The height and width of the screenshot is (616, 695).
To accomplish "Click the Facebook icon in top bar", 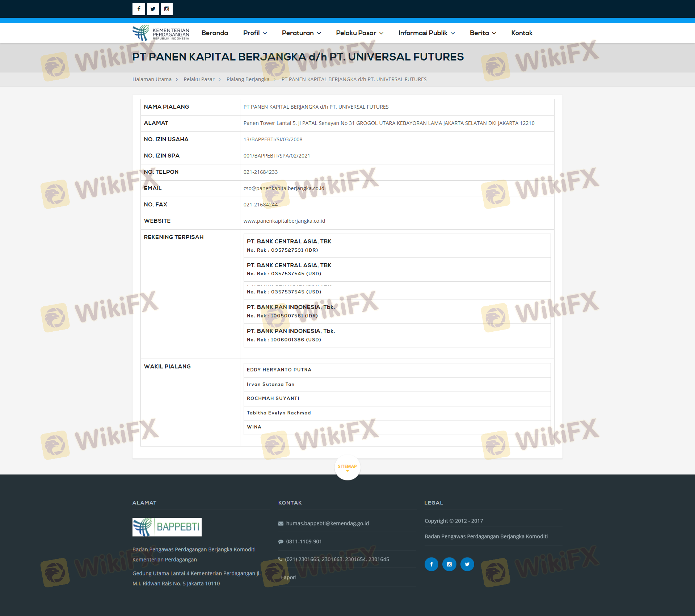I will click(139, 9).
